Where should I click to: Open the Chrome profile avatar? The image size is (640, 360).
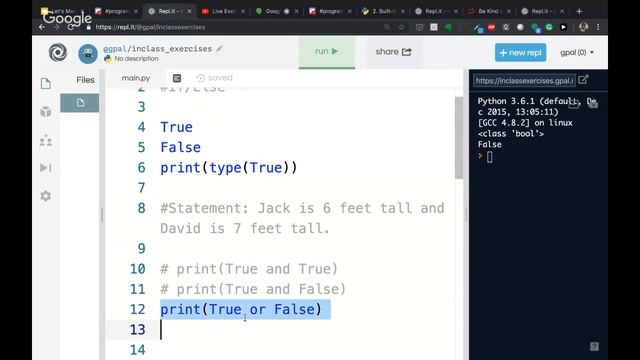[x=583, y=27]
